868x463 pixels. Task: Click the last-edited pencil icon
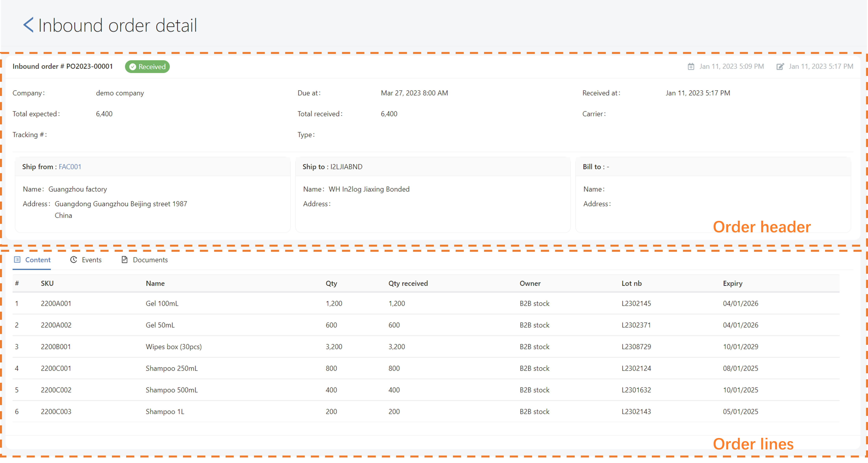(780, 67)
